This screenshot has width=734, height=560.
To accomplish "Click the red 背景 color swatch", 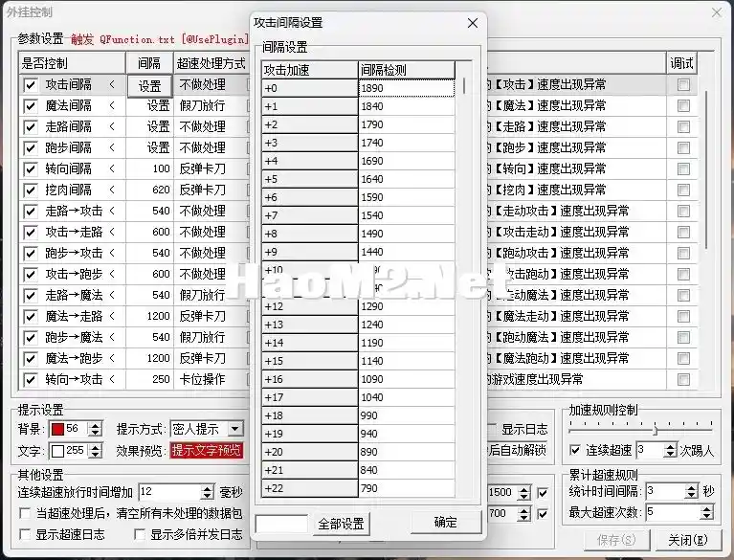I will [57, 429].
